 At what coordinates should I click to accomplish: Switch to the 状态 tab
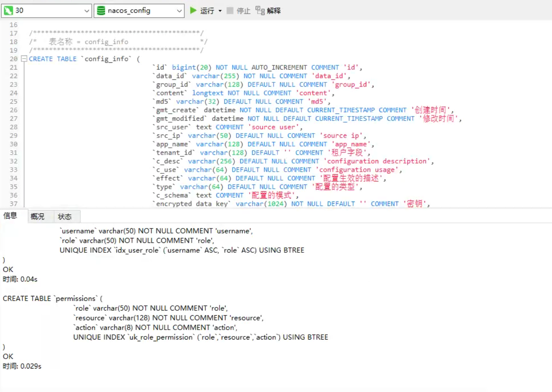click(x=65, y=216)
